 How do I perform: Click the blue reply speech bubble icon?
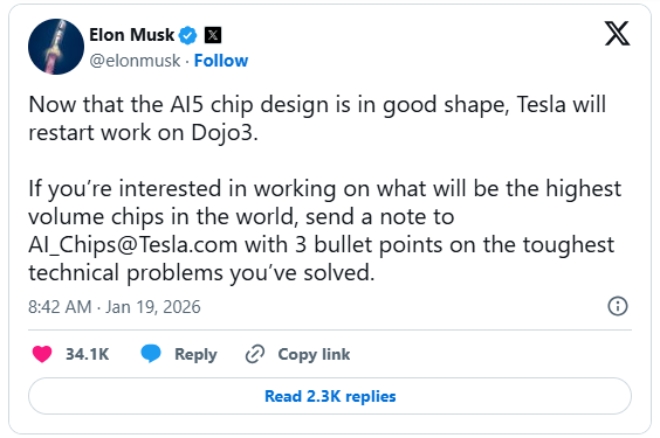pos(151,354)
